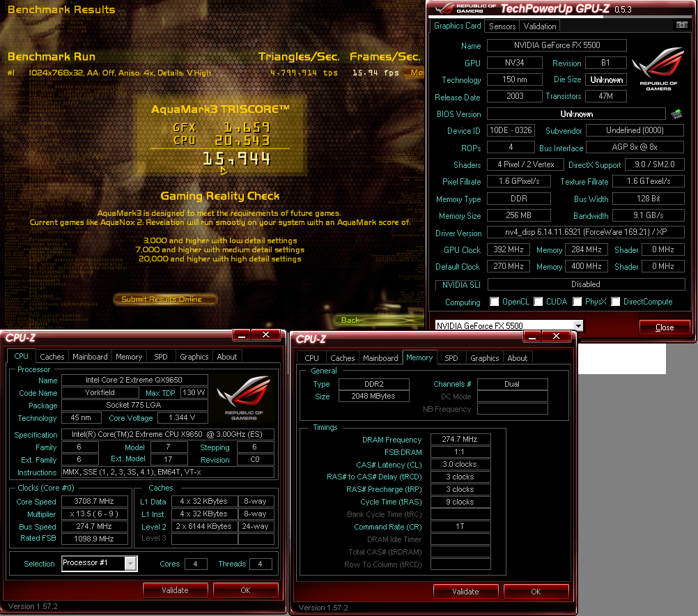Open Caches tab in right CPU-Z window

(342, 358)
